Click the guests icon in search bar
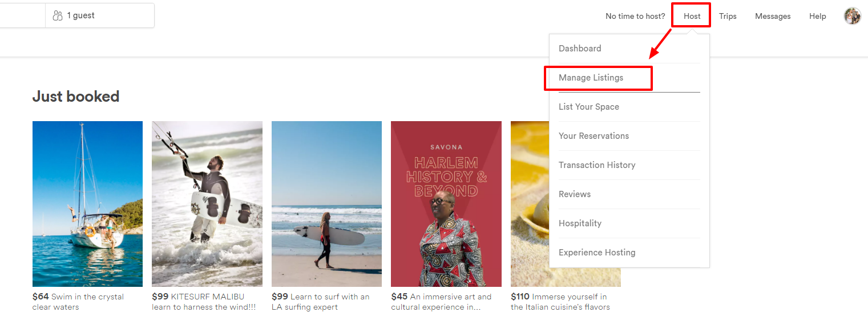This screenshot has width=868, height=312. click(58, 16)
